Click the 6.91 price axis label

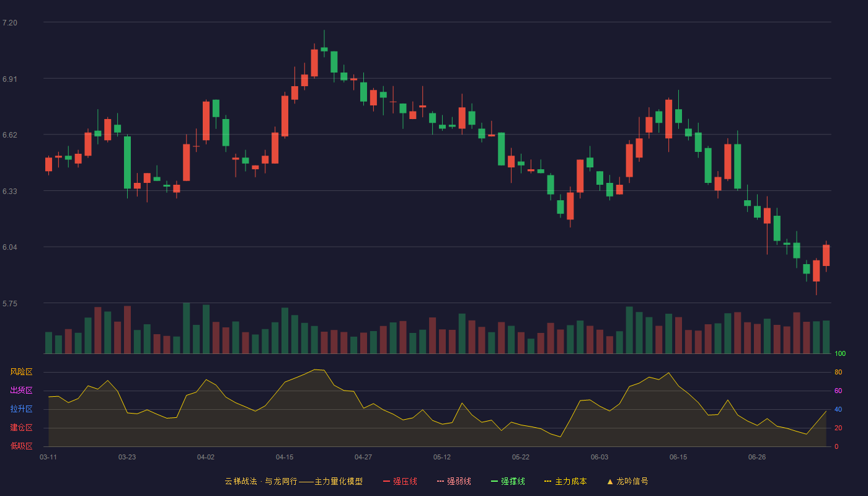[x=10, y=79]
